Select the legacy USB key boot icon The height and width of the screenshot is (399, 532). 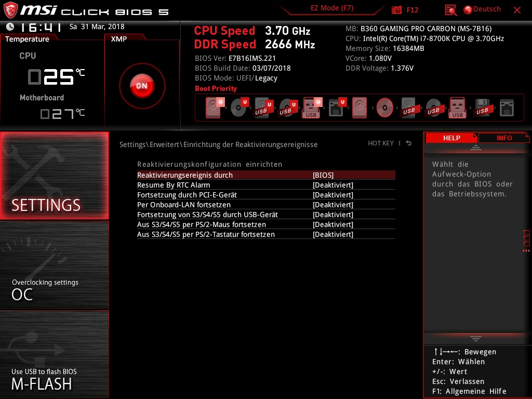pyautogui.click(x=457, y=108)
